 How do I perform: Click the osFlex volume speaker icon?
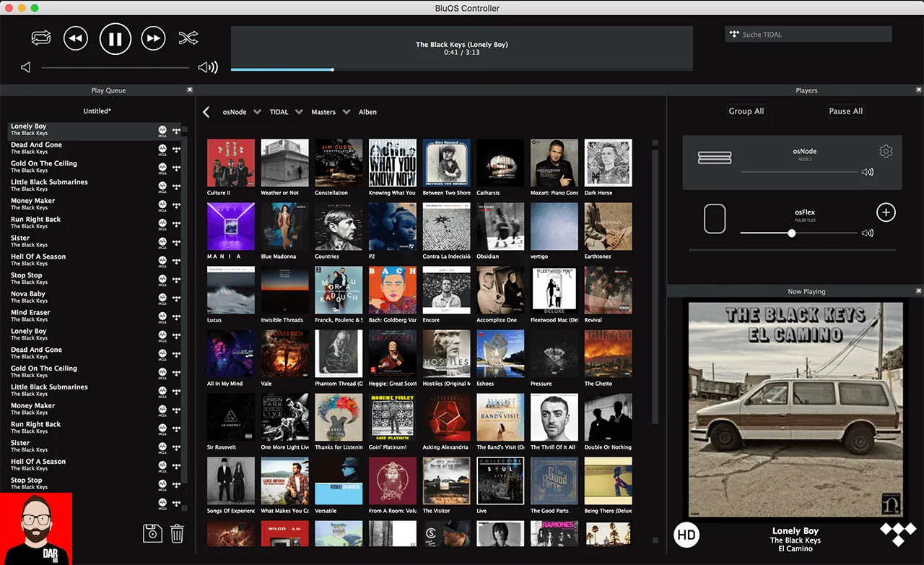tap(868, 233)
